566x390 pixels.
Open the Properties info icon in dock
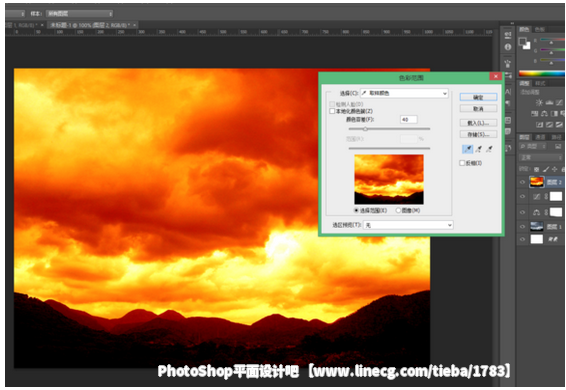coord(508,47)
